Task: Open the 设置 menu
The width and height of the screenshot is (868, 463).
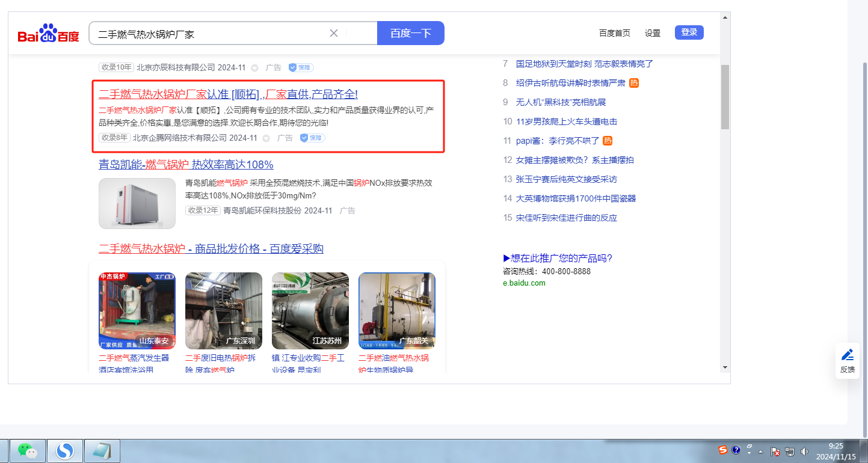Action: (653, 33)
